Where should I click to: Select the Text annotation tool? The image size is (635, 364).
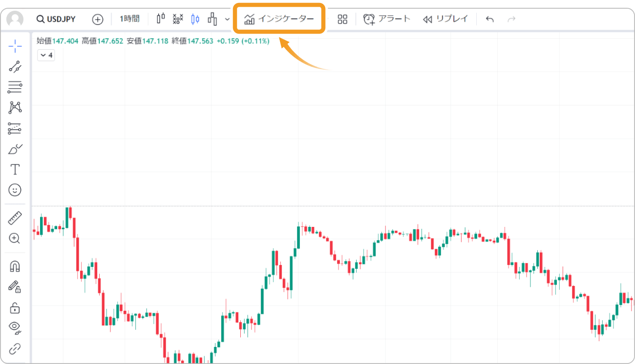[15, 169]
